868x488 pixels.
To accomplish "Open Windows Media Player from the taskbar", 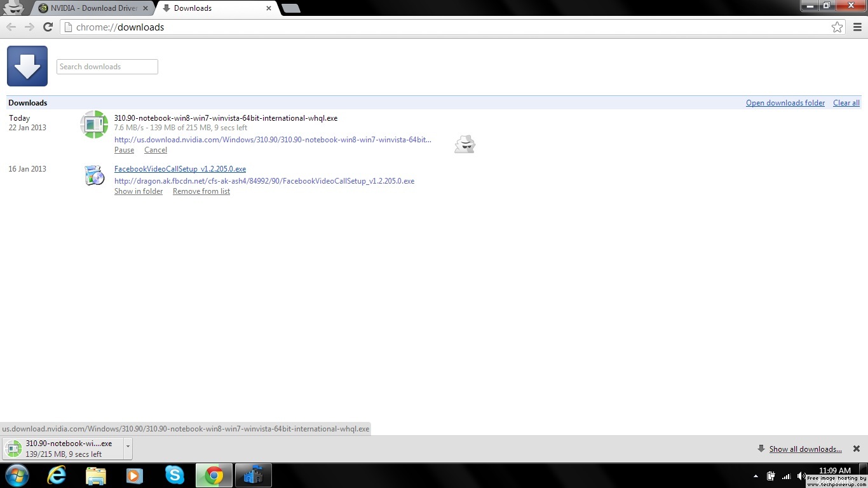I will 135,475.
